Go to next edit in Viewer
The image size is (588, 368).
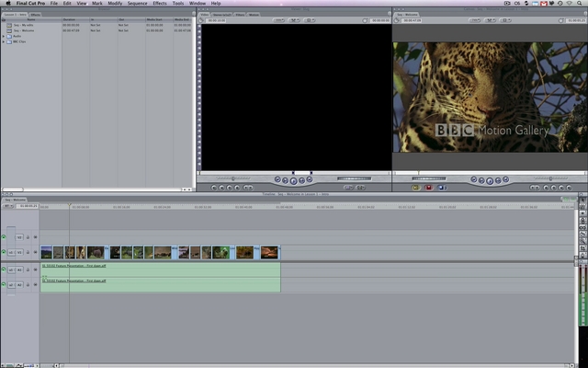pyautogui.click(x=310, y=179)
